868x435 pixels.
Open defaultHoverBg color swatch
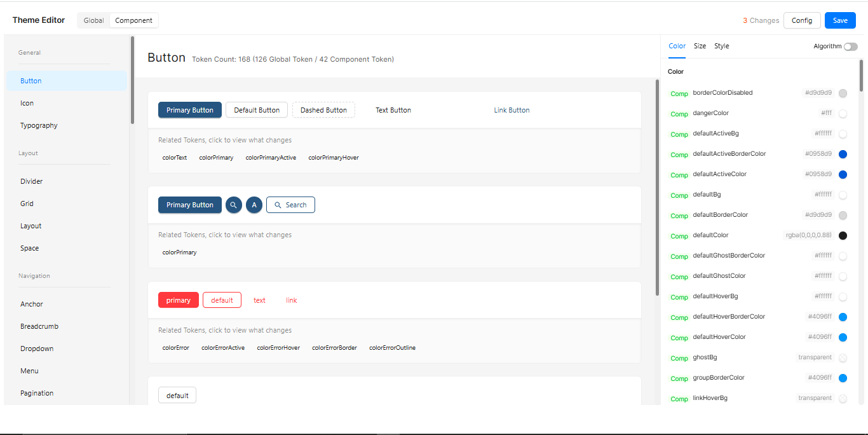point(843,297)
